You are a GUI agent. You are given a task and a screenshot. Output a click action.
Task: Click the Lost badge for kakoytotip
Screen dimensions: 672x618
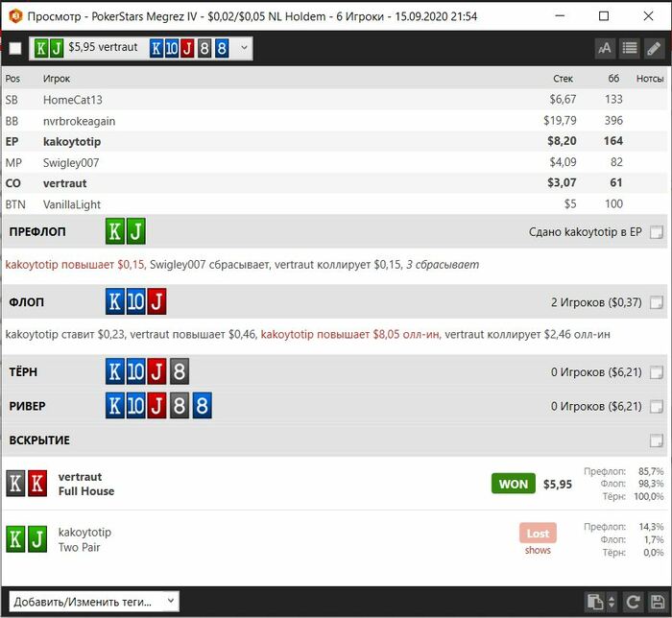coord(538,533)
